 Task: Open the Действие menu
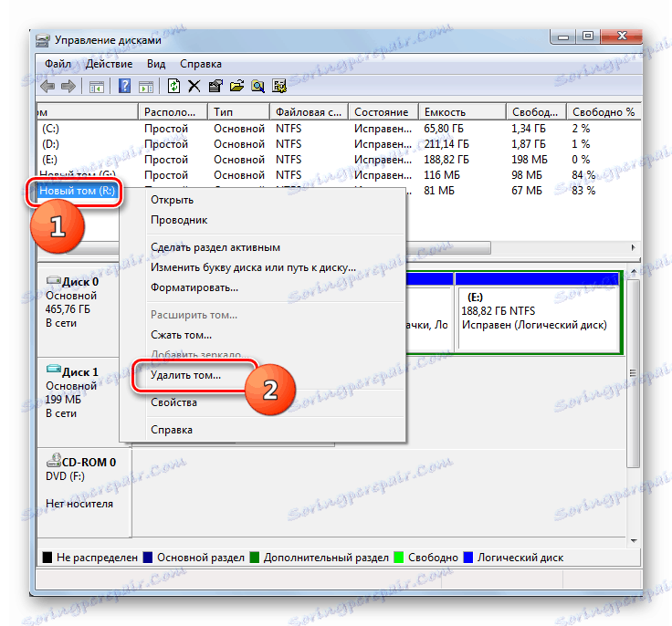click(x=109, y=64)
